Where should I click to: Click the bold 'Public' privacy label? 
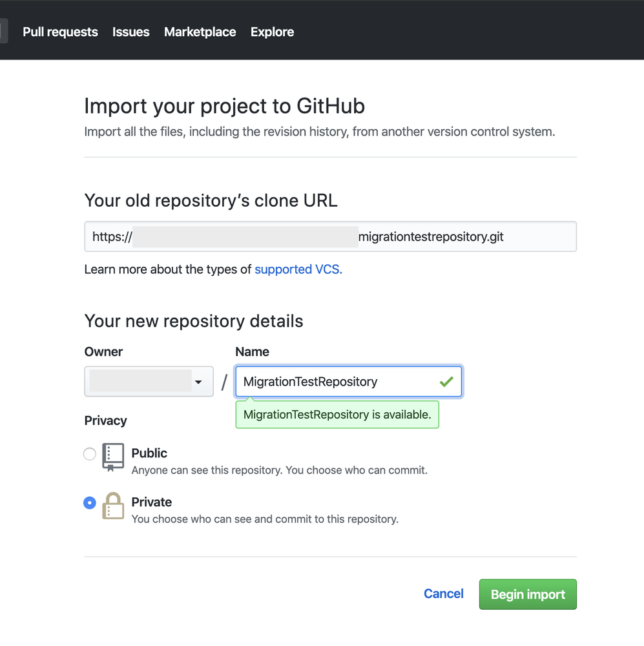[149, 453]
